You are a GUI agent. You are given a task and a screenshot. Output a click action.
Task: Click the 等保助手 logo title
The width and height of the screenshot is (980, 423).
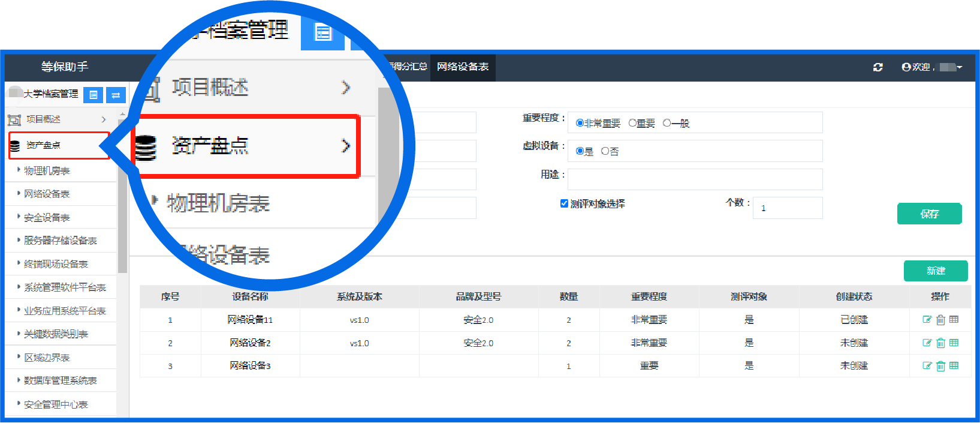pyautogui.click(x=65, y=67)
